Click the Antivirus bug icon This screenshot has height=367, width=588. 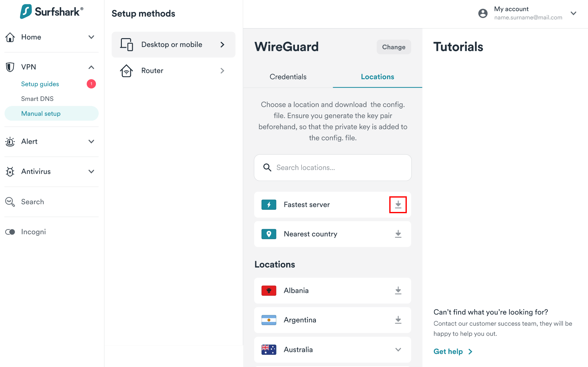[10, 171]
